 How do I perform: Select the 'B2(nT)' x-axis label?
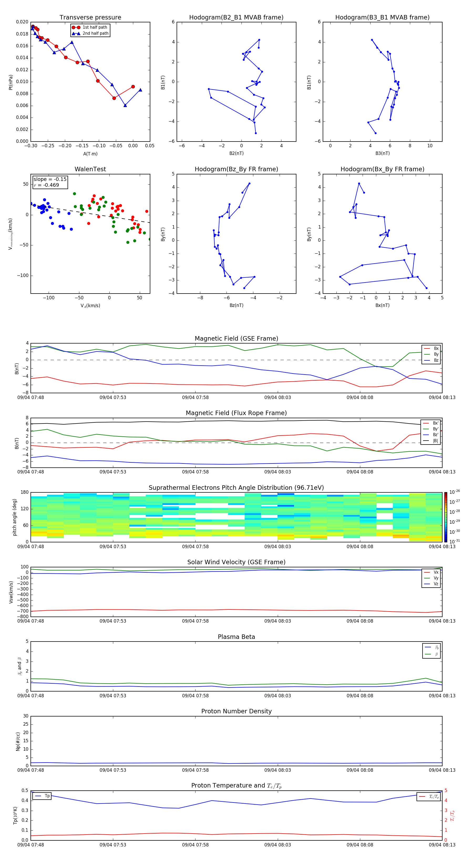(x=236, y=153)
